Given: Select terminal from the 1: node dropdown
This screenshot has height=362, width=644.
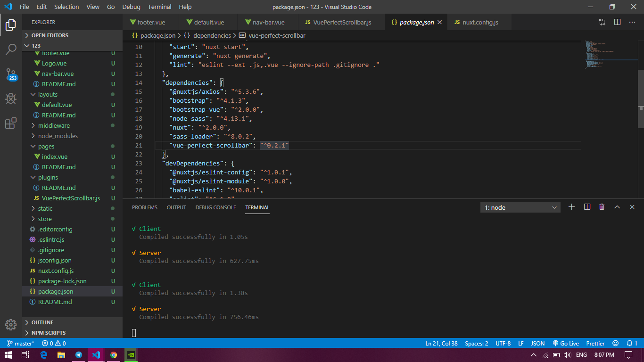Looking at the screenshot, I should 520,207.
